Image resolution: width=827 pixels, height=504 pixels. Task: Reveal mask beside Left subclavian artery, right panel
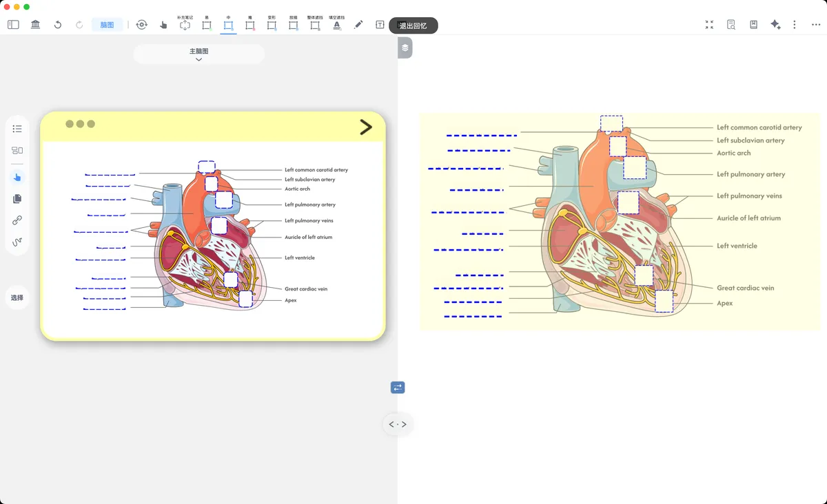(618, 146)
